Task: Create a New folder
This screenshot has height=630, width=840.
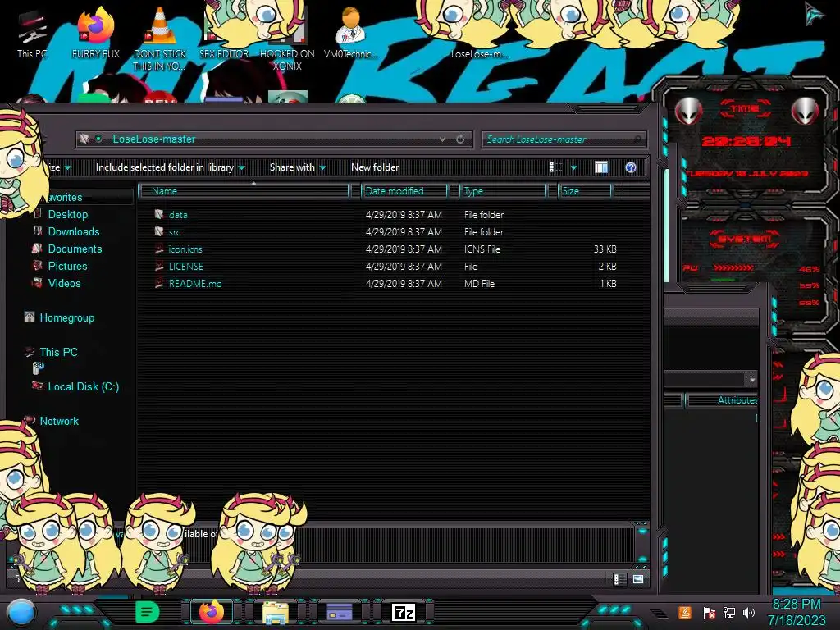Action: [375, 167]
